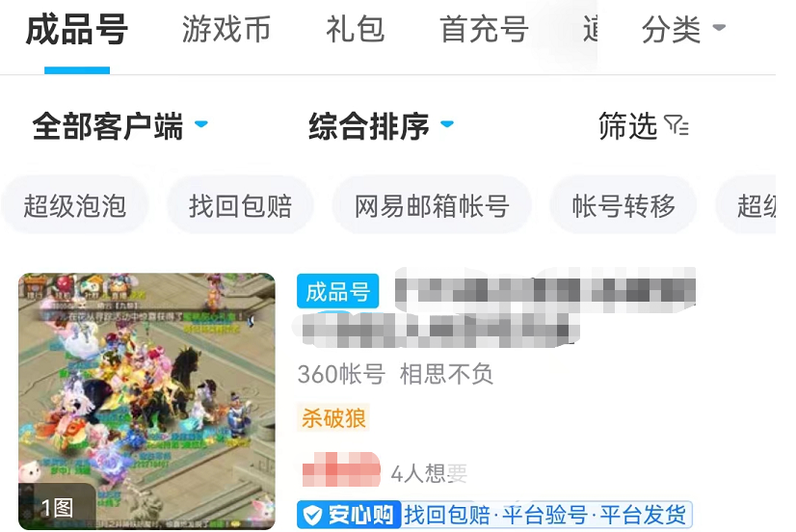Click the 360帐号 相思不负 listing text
The height and width of the screenshot is (532, 796).
395,375
